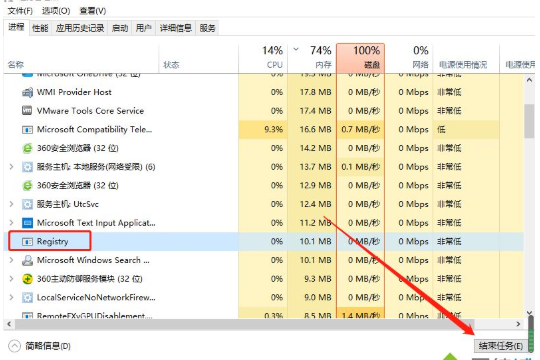540x360 pixels.
Task: Expand the 360主动防御服务模块 row
Action: [x=11, y=279]
